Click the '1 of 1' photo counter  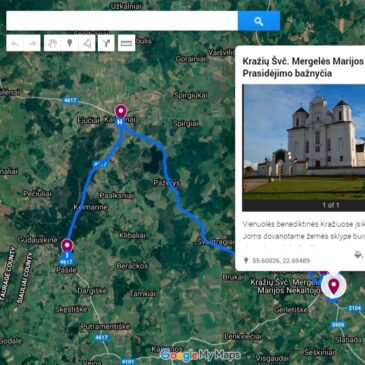point(331,205)
